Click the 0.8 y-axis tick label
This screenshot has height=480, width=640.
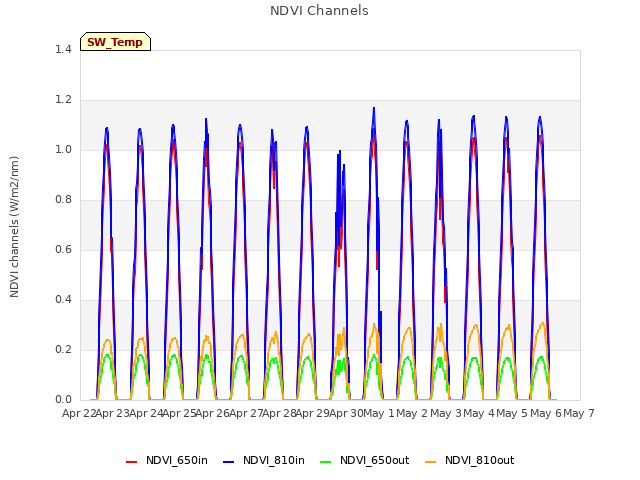(x=63, y=200)
